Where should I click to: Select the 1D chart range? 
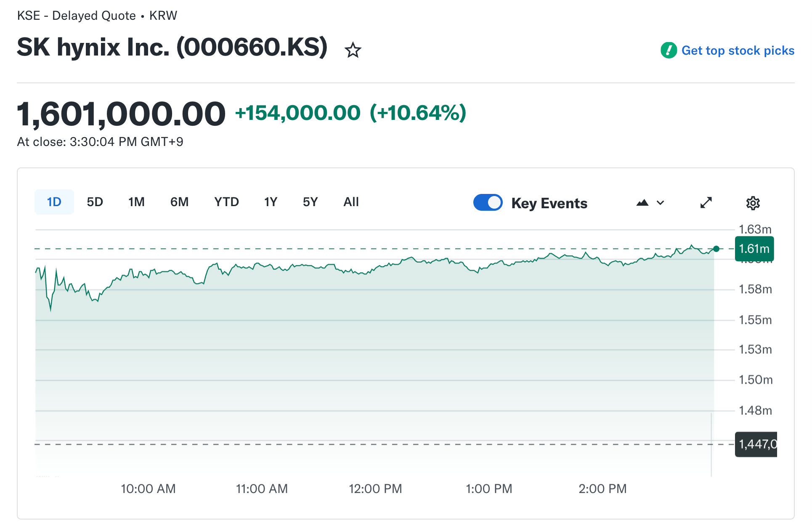tap(54, 202)
